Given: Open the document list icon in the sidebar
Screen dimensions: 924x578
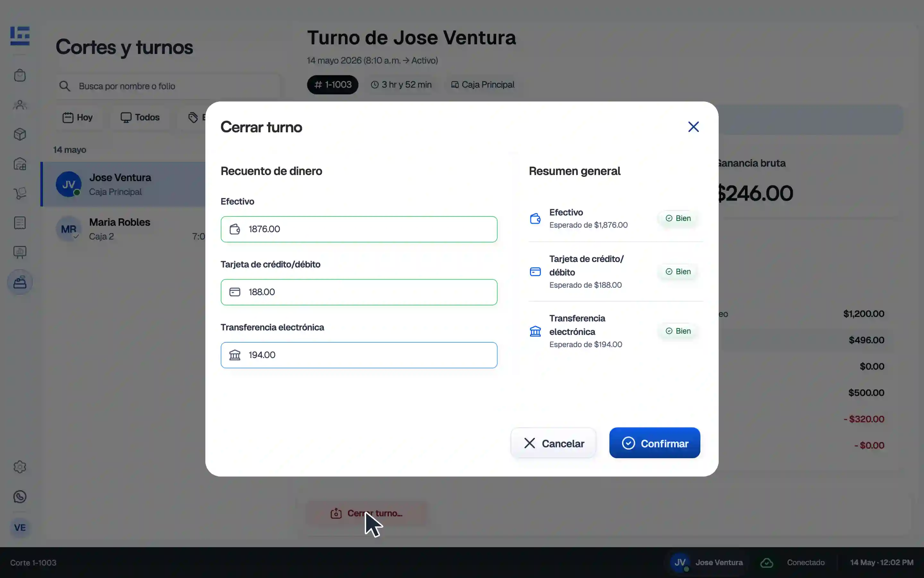Looking at the screenshot, I should tap(20, 223).
